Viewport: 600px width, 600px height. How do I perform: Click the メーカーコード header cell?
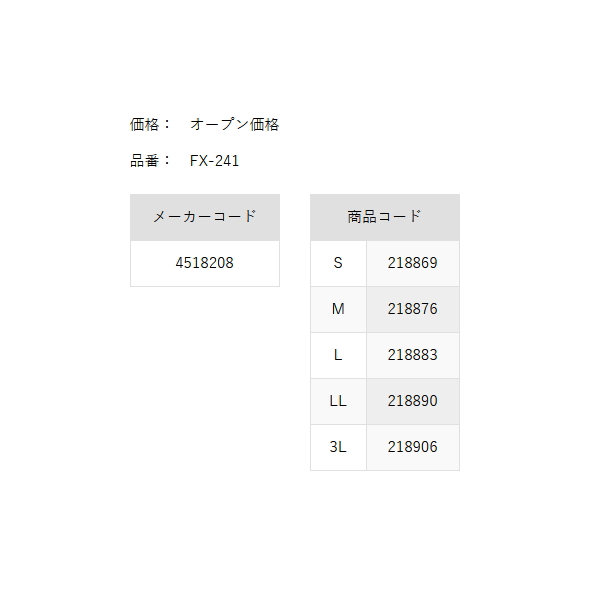tap(205, 217)
